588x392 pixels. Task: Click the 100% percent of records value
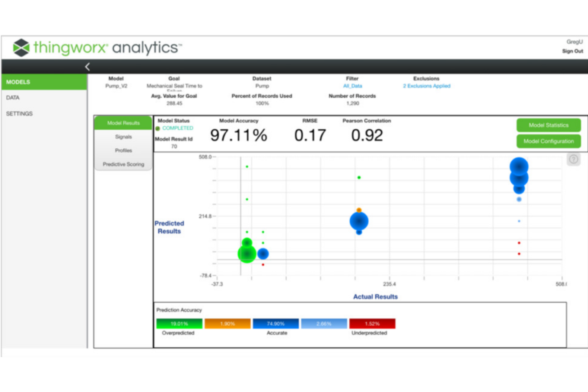262,103
